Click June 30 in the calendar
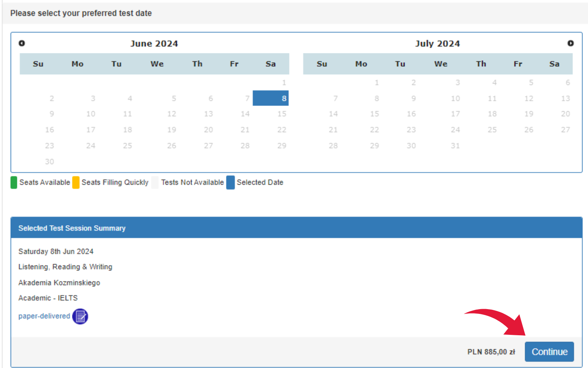 point(49,162)
